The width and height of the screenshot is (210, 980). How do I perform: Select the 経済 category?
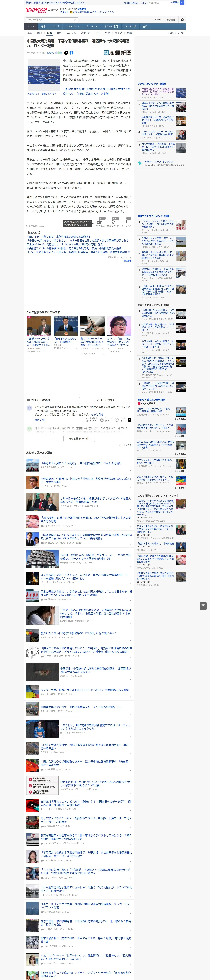click(59, 33)
